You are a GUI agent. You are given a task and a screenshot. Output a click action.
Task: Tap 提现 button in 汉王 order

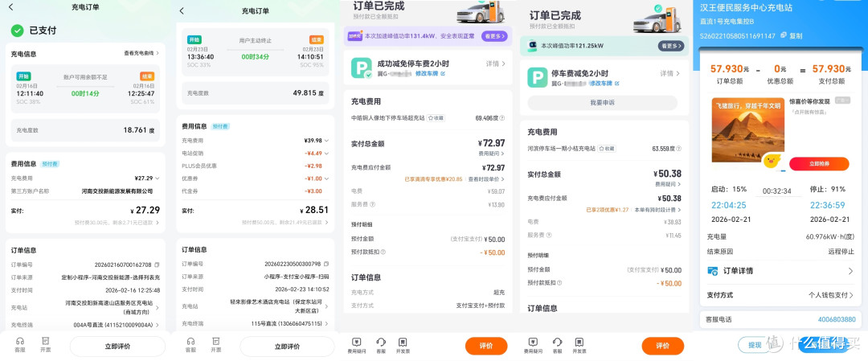pyautogui.click(x=755, y=345)
